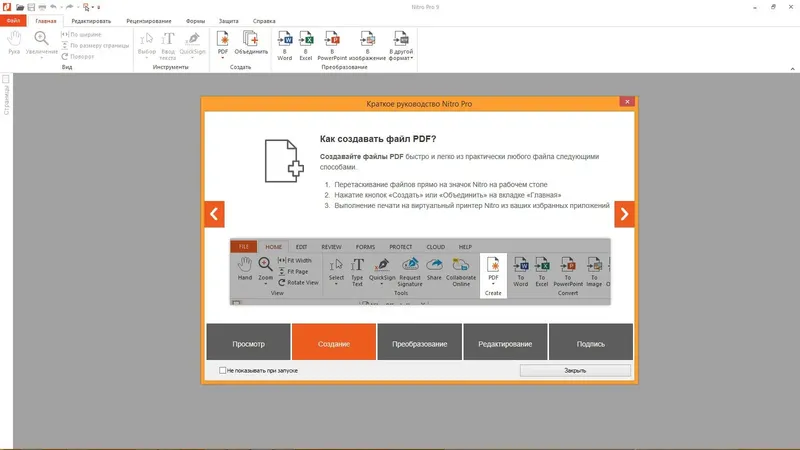Viewport: 800px width, 450px height.
Task: Switch to the Редактировать ribbon tab
Action: click(x=91, y=21)
